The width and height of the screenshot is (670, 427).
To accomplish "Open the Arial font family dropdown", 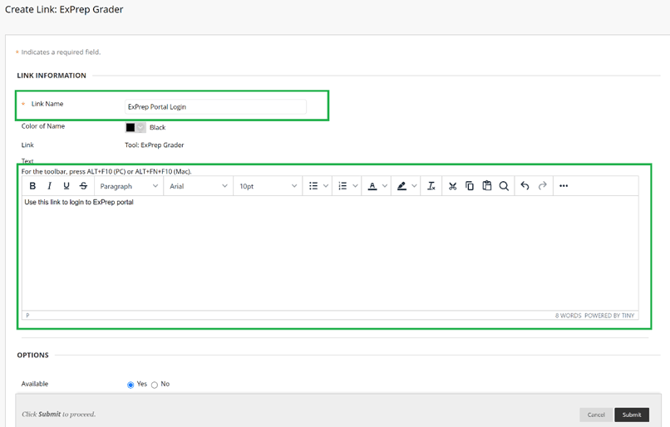I will point(198,186).
